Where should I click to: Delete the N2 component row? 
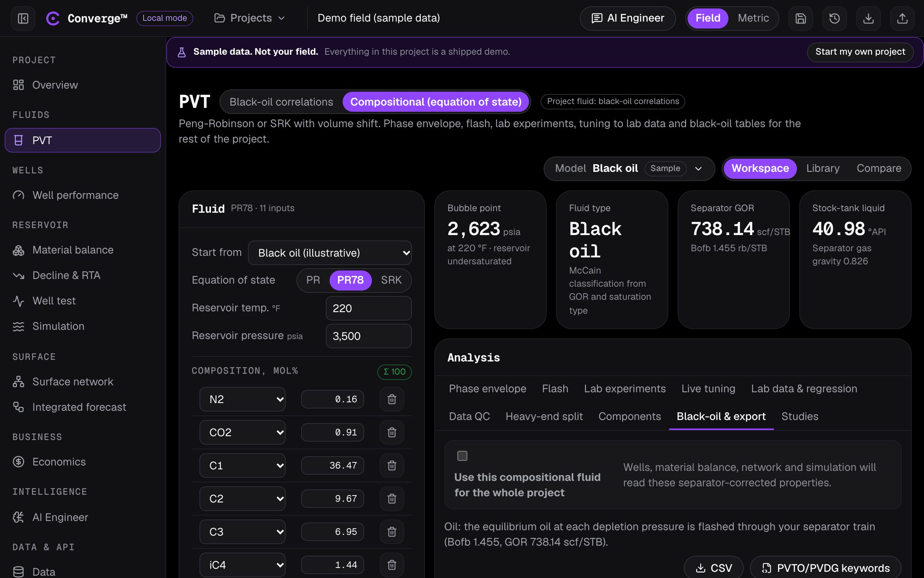tap(392, 399)
